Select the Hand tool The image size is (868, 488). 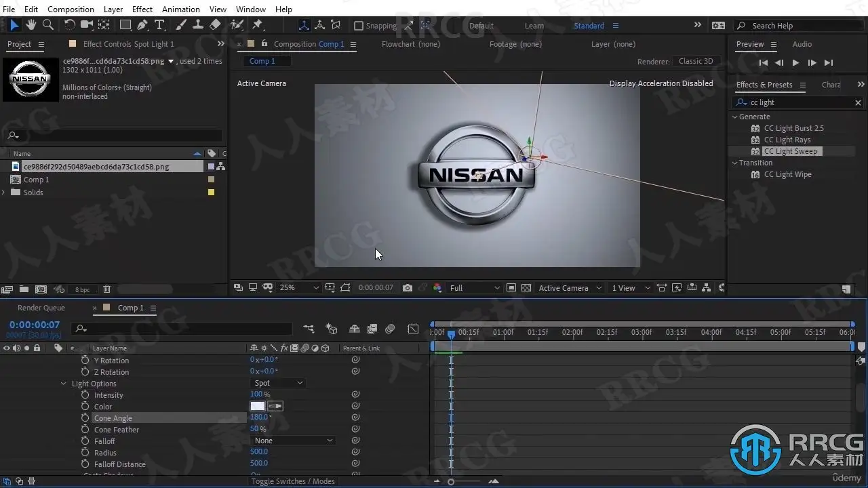(31, 25)
